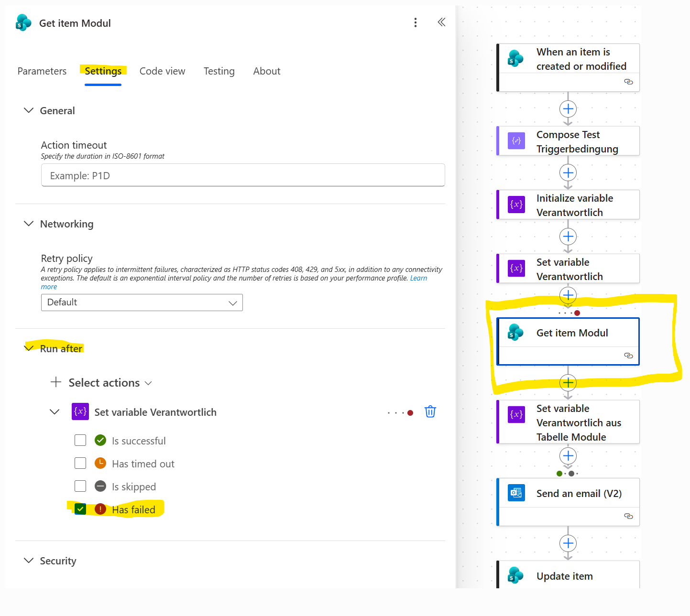Image resolution: width=690 pixels, height=616 pixels.
Task: Enable the Is successful checkbox
Action: click(x=80, y=440)
